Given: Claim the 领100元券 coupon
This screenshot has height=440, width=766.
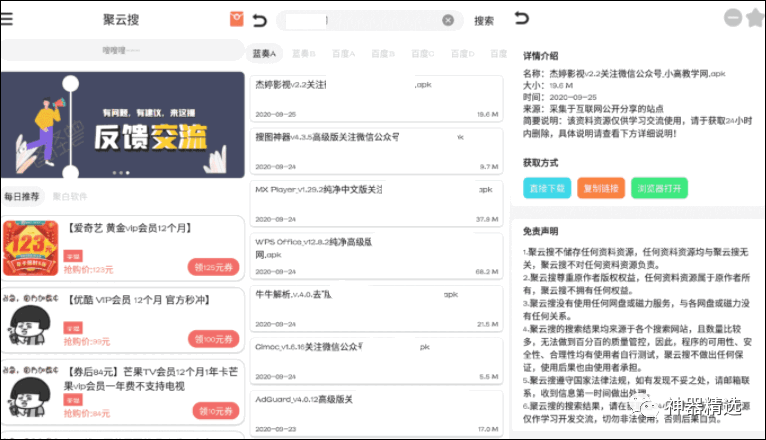Looking at the screenshot, I should (x=213, y=339).
